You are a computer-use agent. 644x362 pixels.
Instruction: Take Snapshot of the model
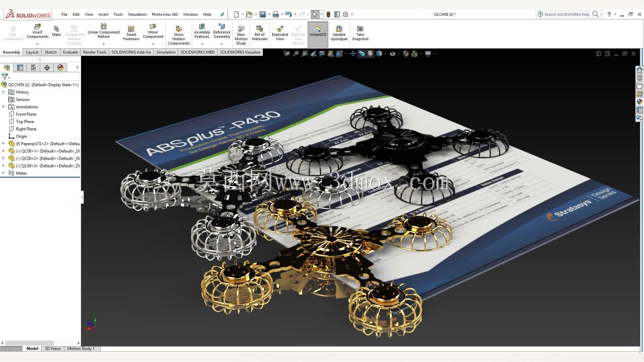point(360,33)
